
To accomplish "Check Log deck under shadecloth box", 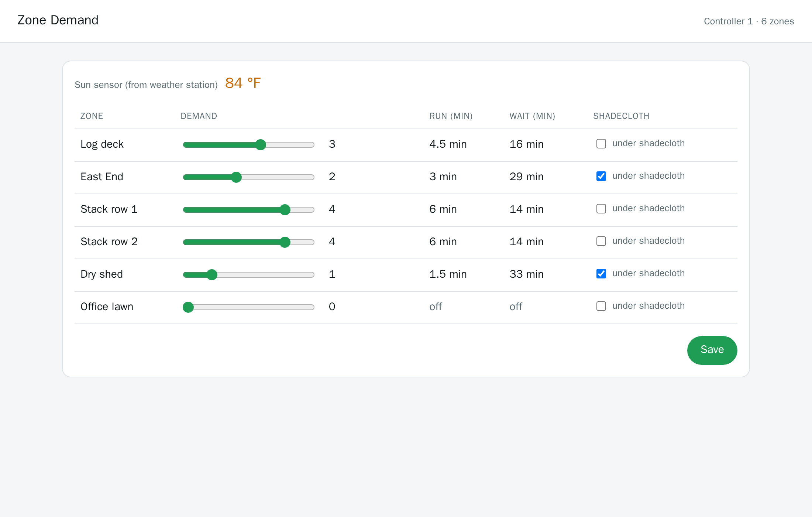I will tap(601, 144).
